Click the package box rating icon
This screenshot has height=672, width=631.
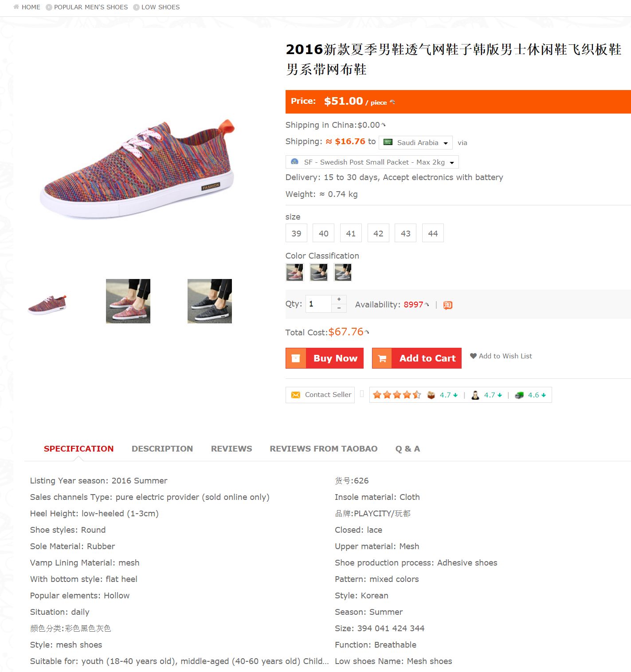pyautogui.click(x=431, y=395)
